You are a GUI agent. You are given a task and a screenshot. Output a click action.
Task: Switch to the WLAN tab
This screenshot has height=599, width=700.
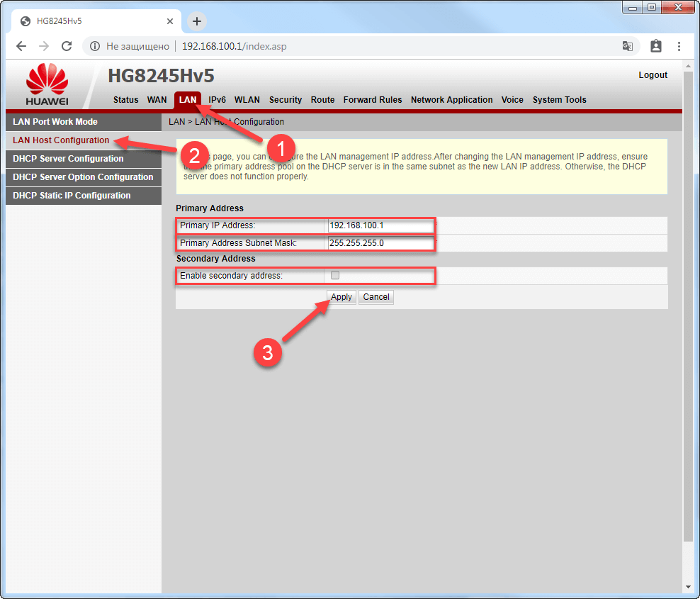click(247, 100)
